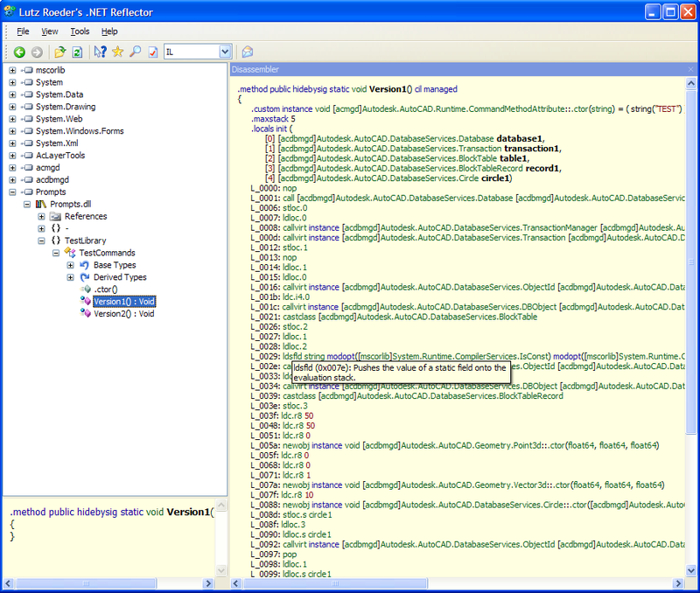This screenshot has height=593, width=700.
Task: Open the IL language dropdown
Action: tap(225, 52)
